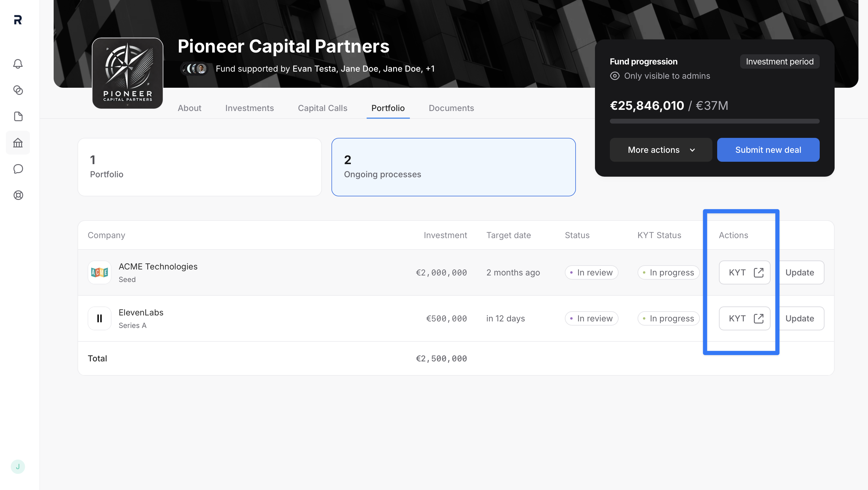
Task: Click the fund progression progress bar
Action: [714, 121]
